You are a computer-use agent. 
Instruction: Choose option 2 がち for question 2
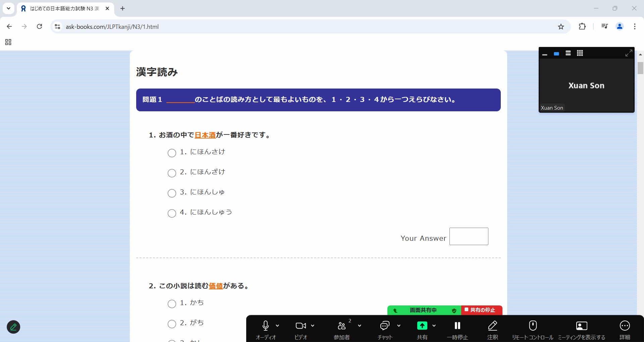[x=172, y=324]
